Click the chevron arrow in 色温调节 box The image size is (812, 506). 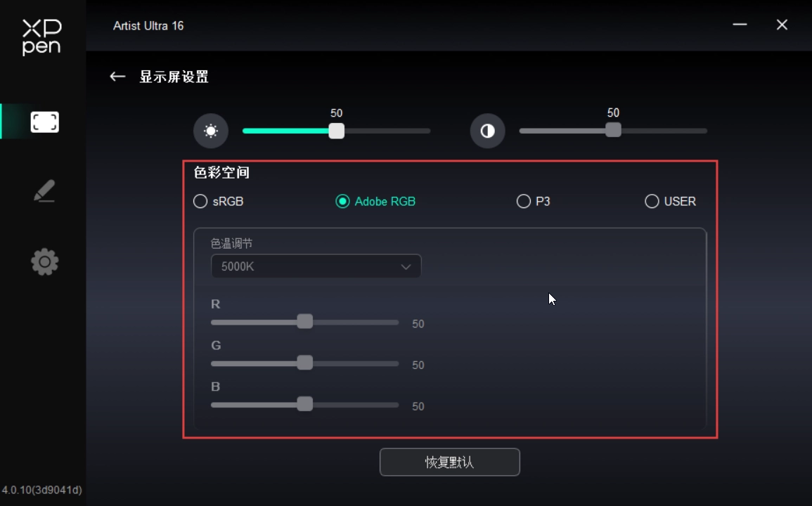pyautogui.click(x=406, y=267)
